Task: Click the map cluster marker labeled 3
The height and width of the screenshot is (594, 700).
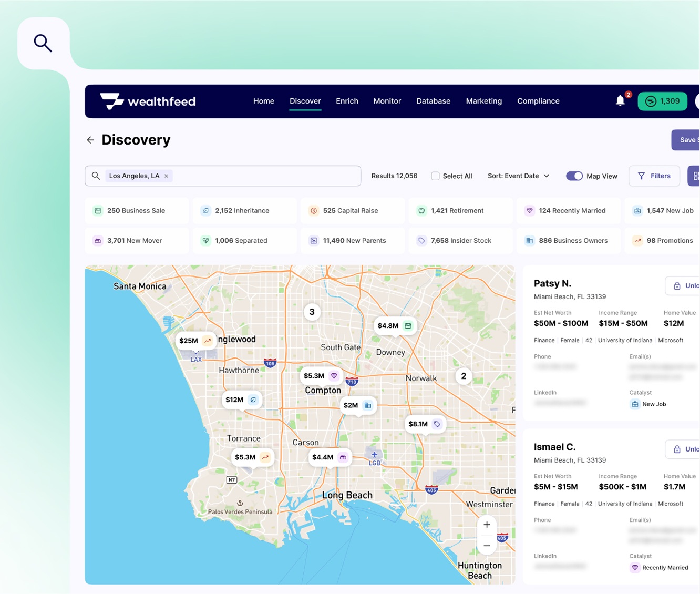Action: click(312, 312)
